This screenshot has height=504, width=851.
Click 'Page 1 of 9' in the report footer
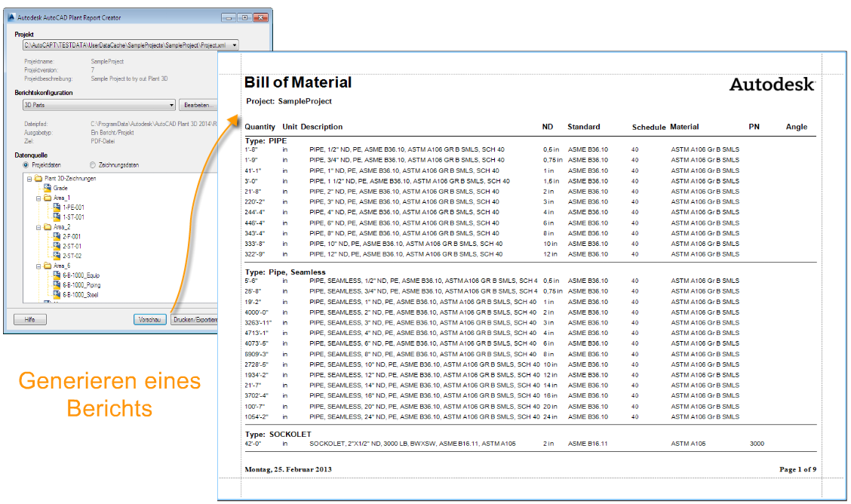798,469
